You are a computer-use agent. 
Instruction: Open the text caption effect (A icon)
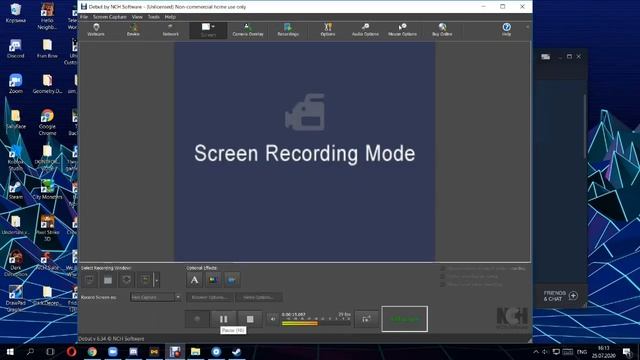click(x=194, y=280)
